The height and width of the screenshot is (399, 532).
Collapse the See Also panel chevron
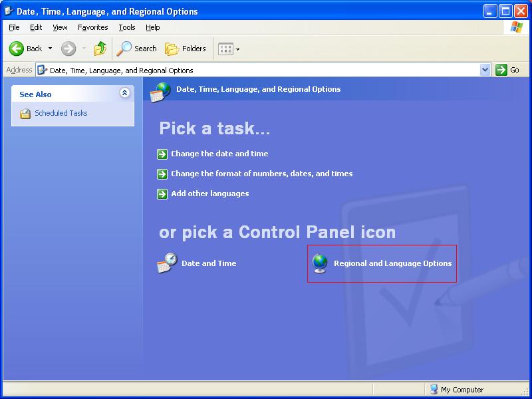(x=124, y=92)
